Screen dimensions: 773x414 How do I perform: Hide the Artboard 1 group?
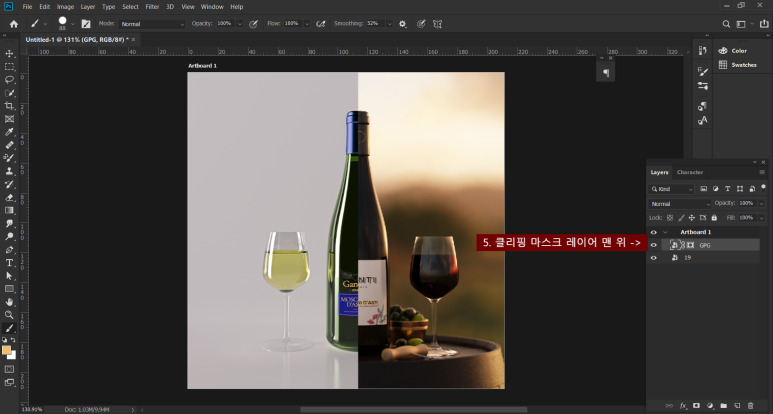(654, 232)
